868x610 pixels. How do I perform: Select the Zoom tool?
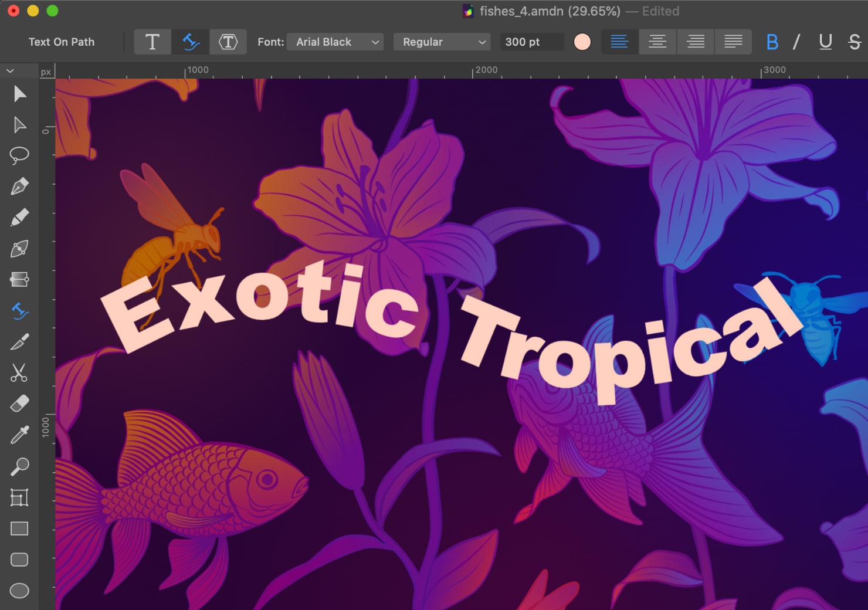[x=19, y=466]
